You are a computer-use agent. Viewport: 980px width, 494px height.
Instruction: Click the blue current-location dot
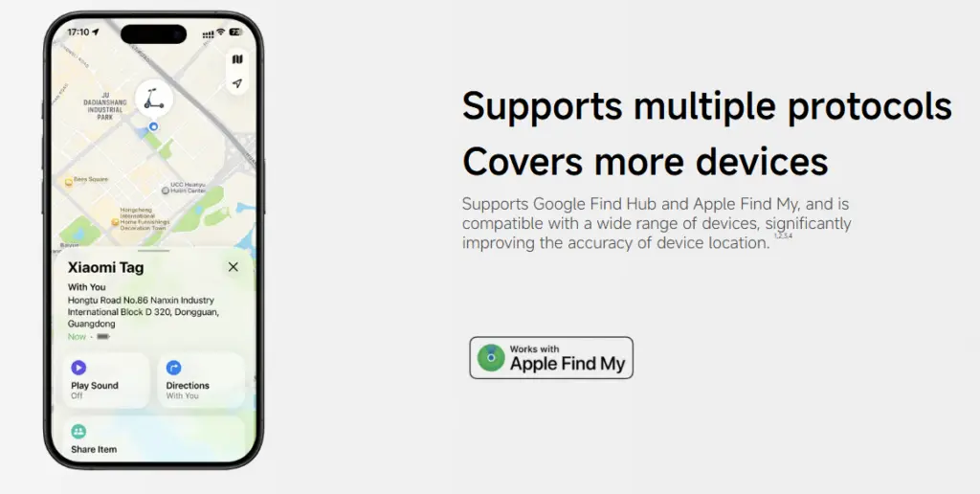point(153,126)
